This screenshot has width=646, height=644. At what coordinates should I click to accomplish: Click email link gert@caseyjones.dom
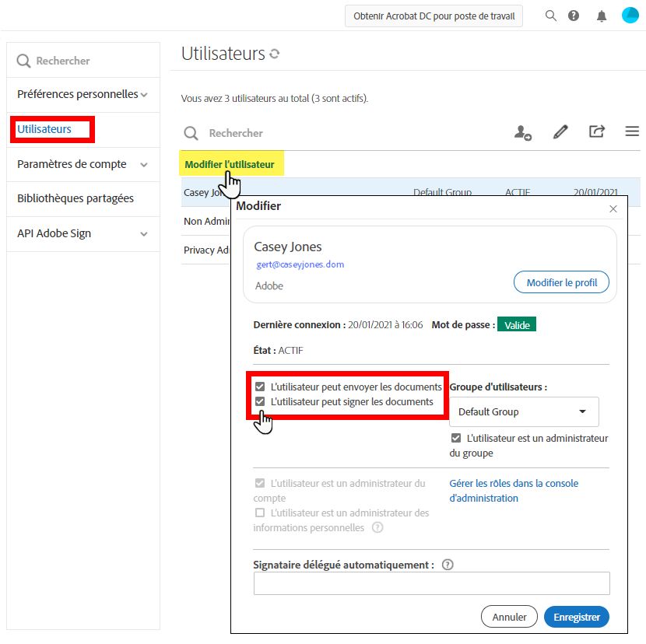coord(300,264)
